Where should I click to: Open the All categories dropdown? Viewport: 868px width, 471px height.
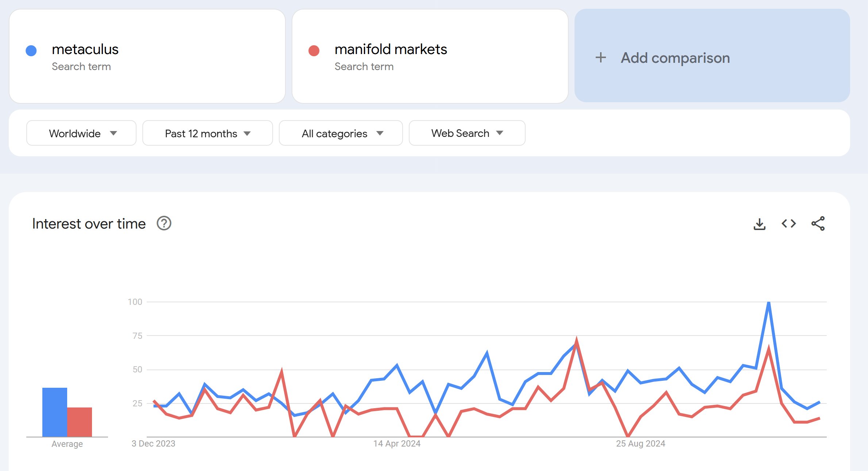(x=341, y=133)
